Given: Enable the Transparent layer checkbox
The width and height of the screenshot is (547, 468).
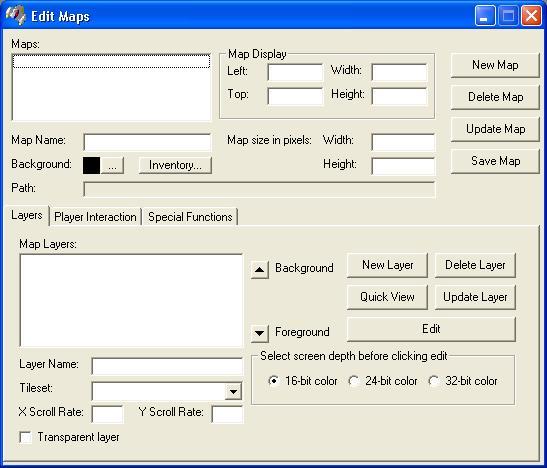Looking at the screenshot, I should pos(25,437).
